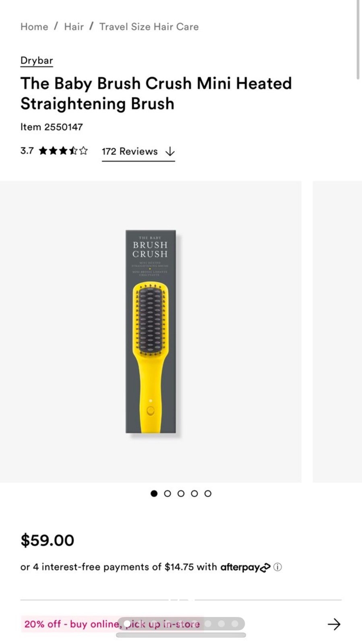Jump to the 172 Reviews section
Image resolution: width=362 pixels, height=644 pixels.
130,151
